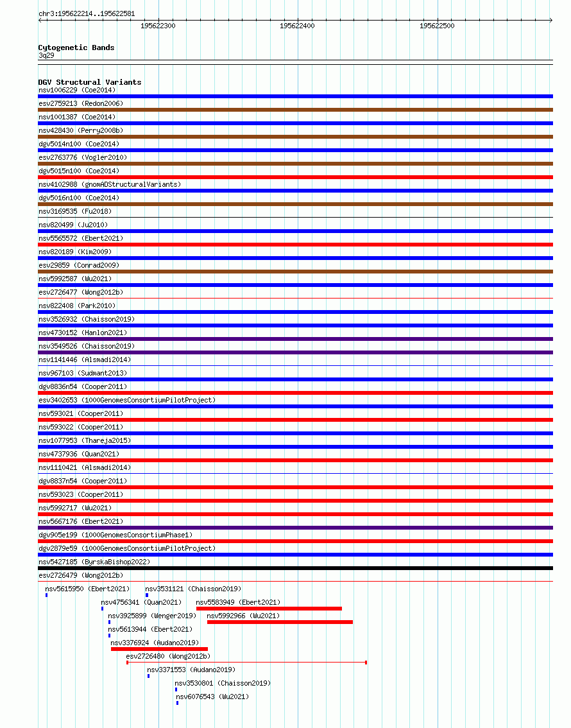Click the nsv4737936 (Quan2021) label
The height and width of the screenshot is (728, 571).
tap(79, 454)
